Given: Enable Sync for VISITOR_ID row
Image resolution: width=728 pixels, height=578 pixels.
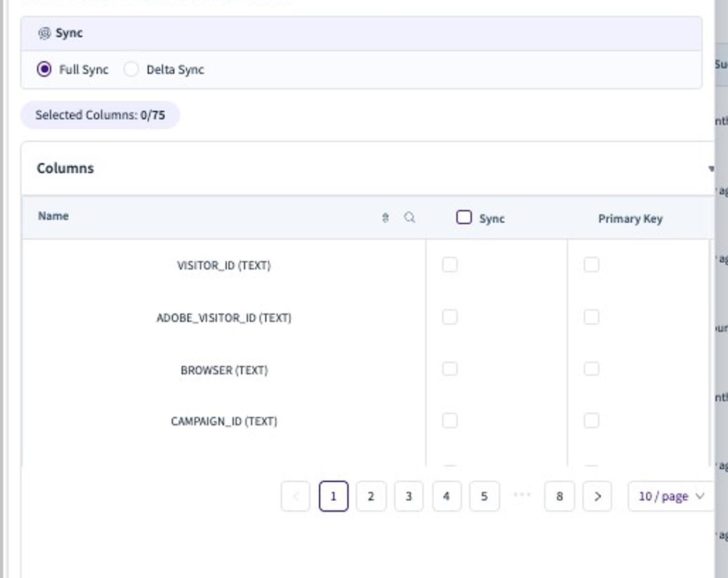Looking at the screenshot, I should pos(450,264).
